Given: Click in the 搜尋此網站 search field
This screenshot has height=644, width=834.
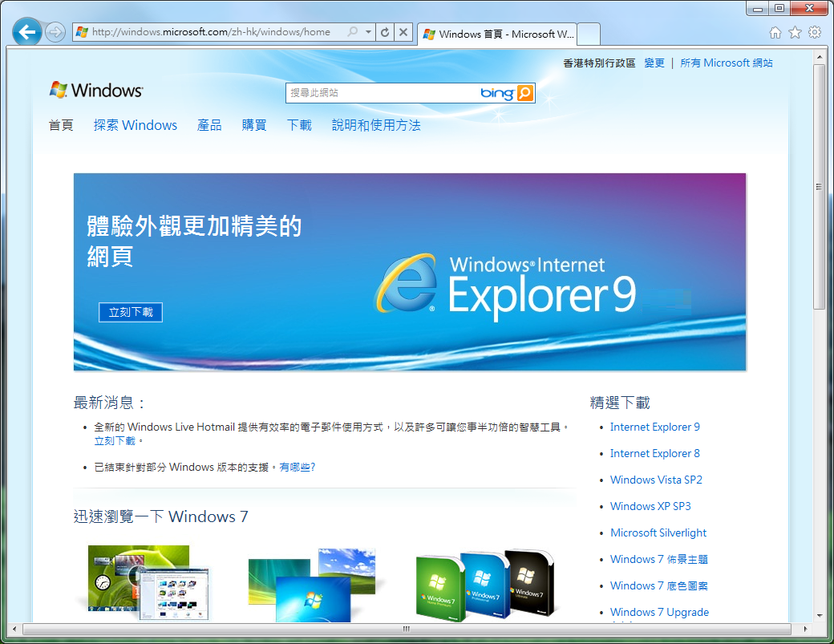Looking at the screenshot, I should 381,93.
